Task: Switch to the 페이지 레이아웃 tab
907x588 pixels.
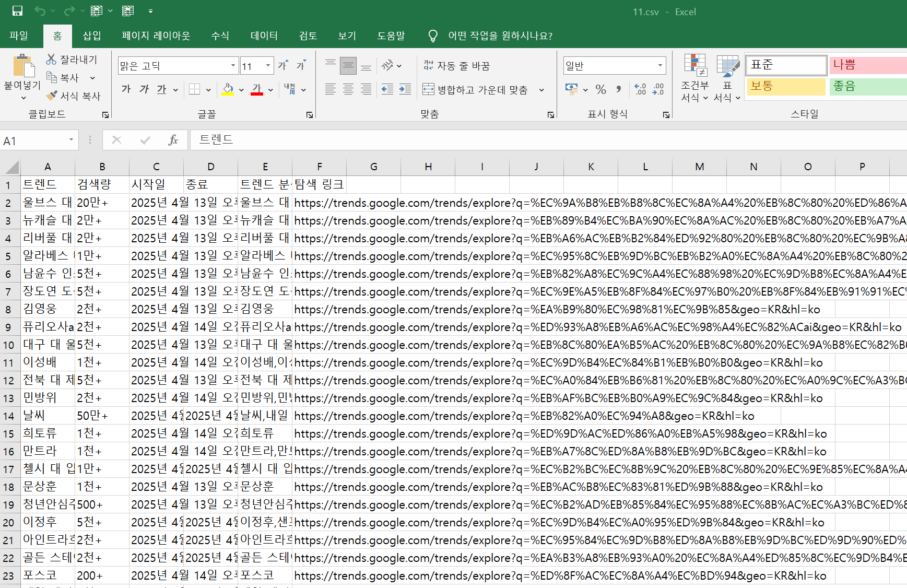Action: (156, 36)
